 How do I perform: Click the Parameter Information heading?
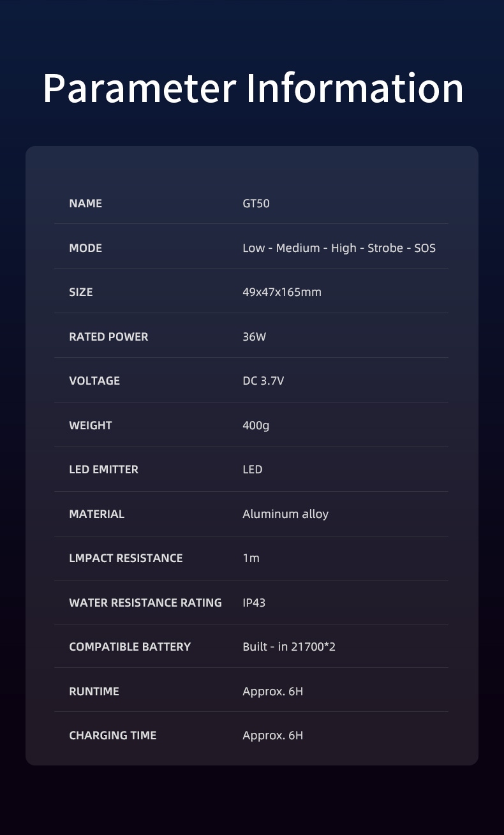point(253,89)
